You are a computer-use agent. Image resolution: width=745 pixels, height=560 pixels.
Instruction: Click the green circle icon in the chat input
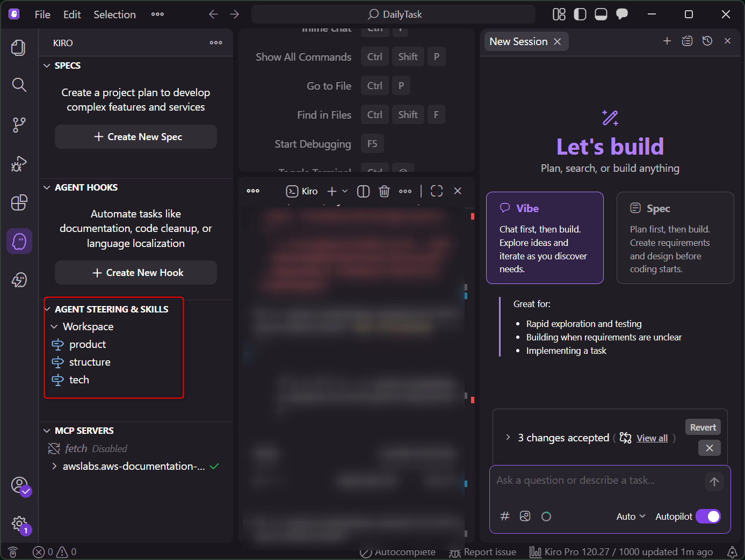(x=546, y=516)
